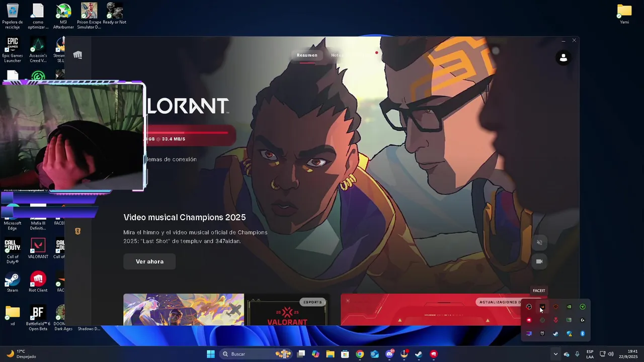Select the Call of Duty desktop icon
The image size is (644, 362).
13,251
